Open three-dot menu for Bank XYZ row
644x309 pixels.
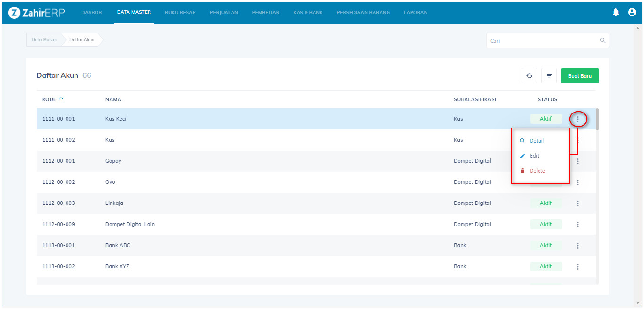tap(578, 267)
